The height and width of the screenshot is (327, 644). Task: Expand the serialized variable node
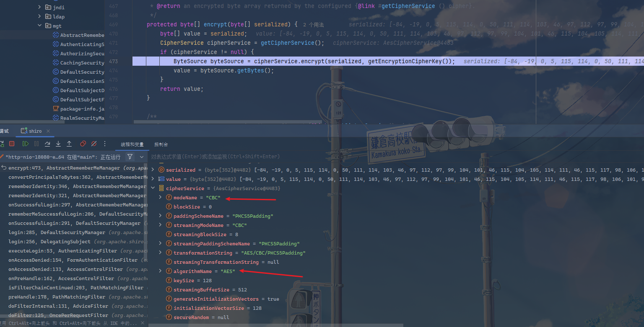tap(153, 170)
